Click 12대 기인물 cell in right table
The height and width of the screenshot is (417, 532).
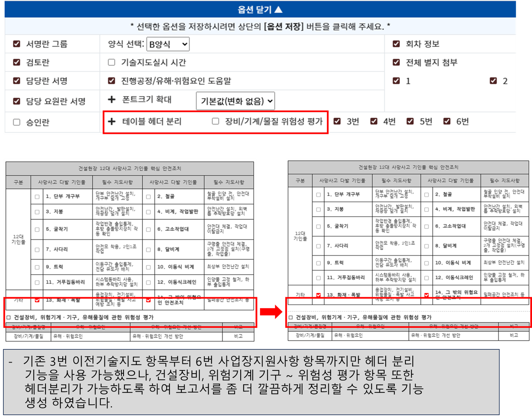pyautogui.click(x=300, y=236)
